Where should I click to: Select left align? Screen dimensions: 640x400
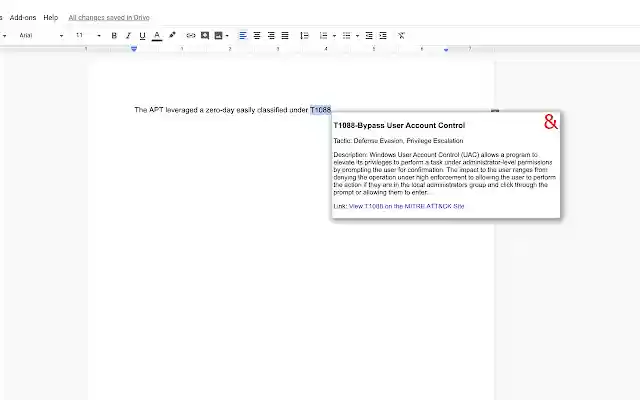point(243,36)
